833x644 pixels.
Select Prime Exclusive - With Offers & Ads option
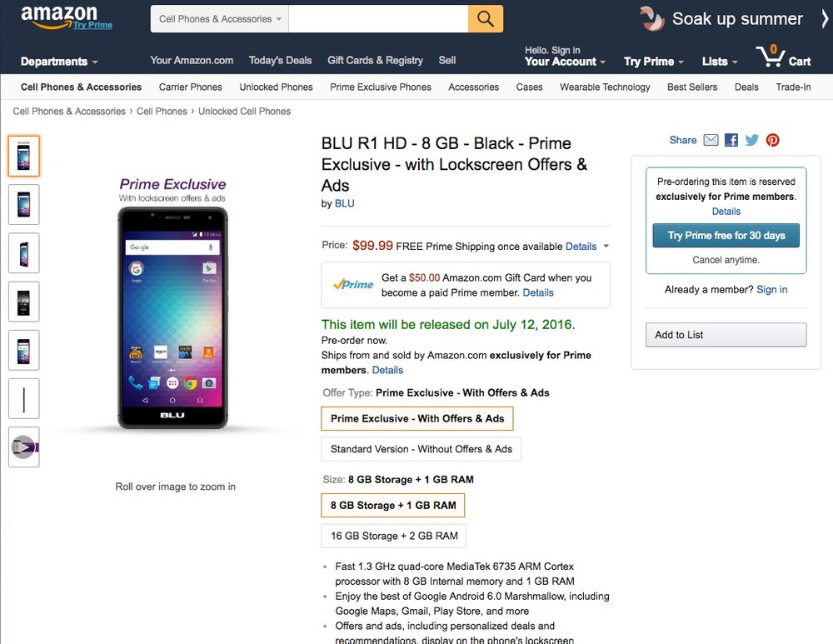point(417,418)
